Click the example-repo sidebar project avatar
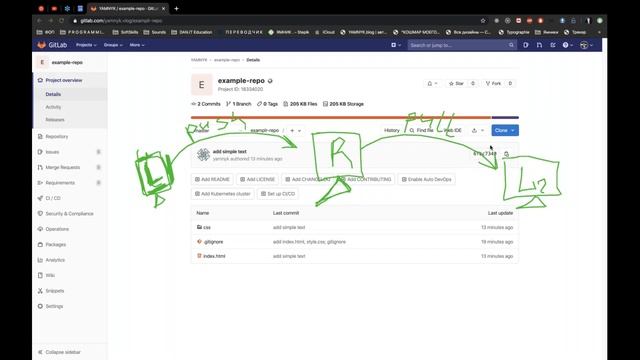Viewport: 640px width, 360px height. (42, 62)
